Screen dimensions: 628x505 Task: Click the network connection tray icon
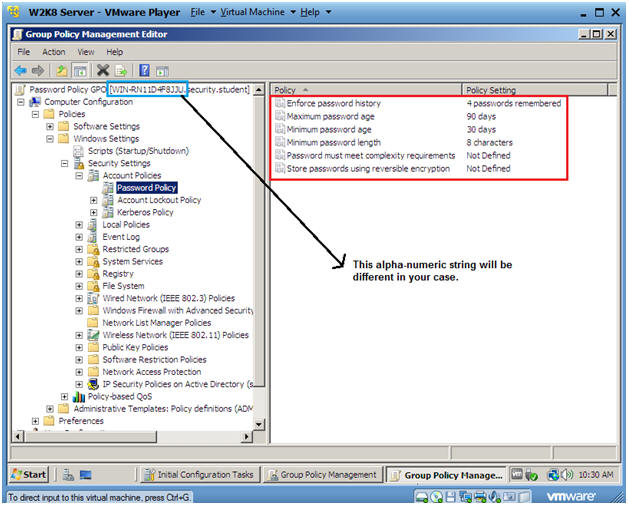[553, 475]
